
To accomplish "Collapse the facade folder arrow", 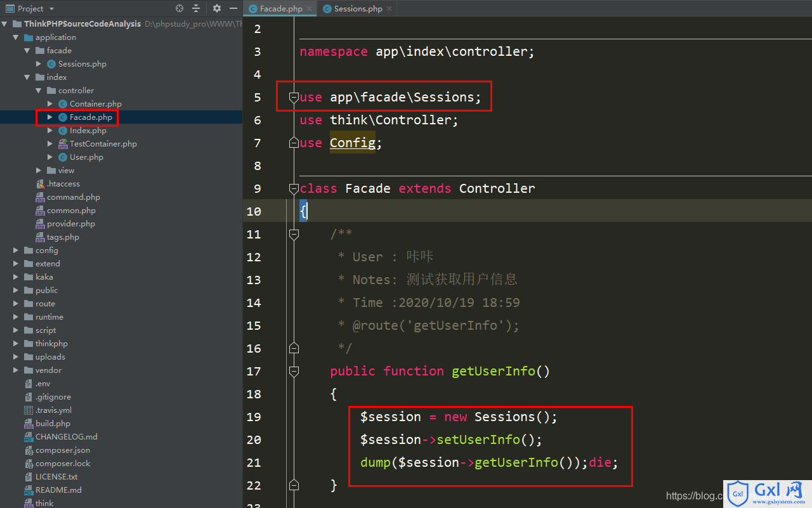I will coord(27,51).
